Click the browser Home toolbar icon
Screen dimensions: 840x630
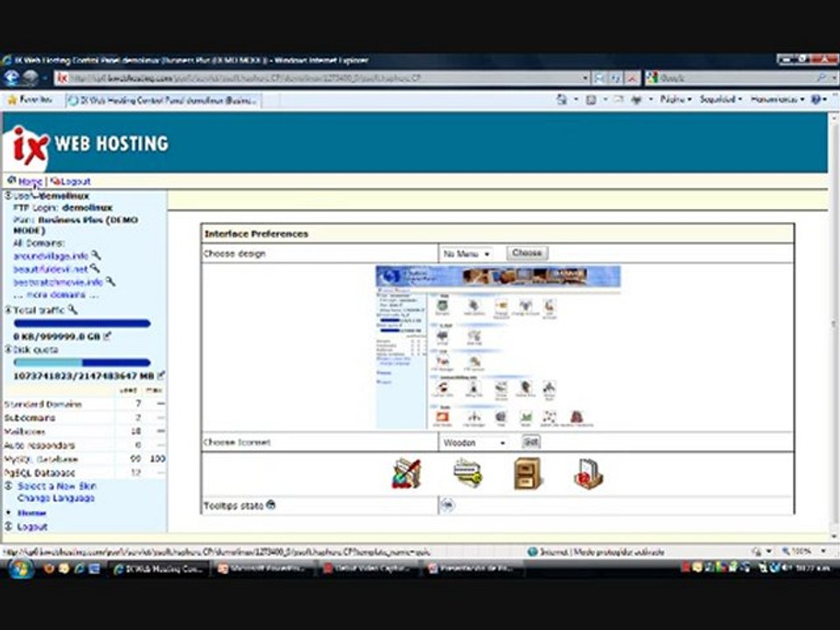562,99
